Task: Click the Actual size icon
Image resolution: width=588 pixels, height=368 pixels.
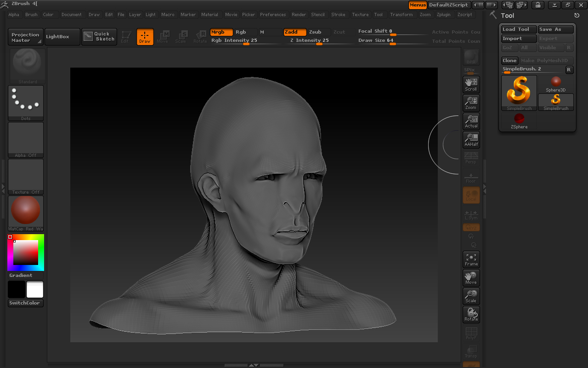Action: pos(471,121)
